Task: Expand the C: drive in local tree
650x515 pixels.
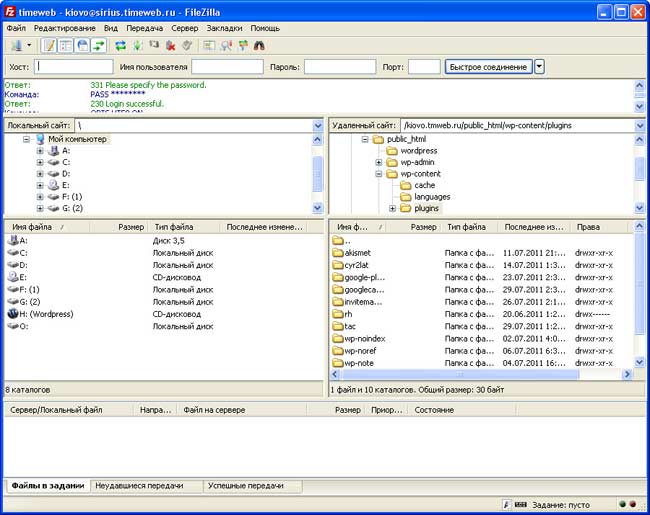Action: click(40, 162)
